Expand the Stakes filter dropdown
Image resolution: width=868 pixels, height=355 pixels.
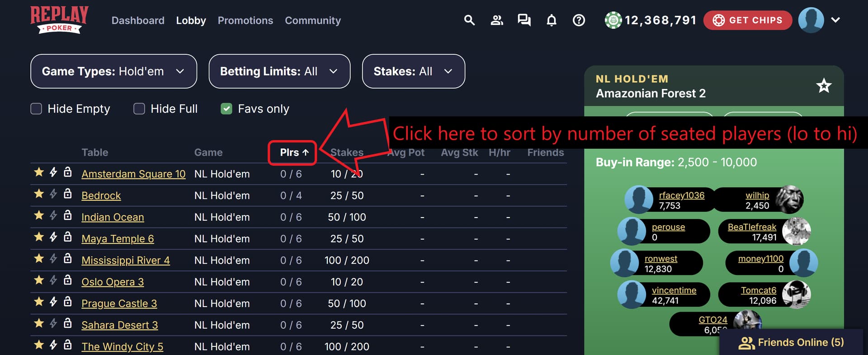tap(414, 71)
